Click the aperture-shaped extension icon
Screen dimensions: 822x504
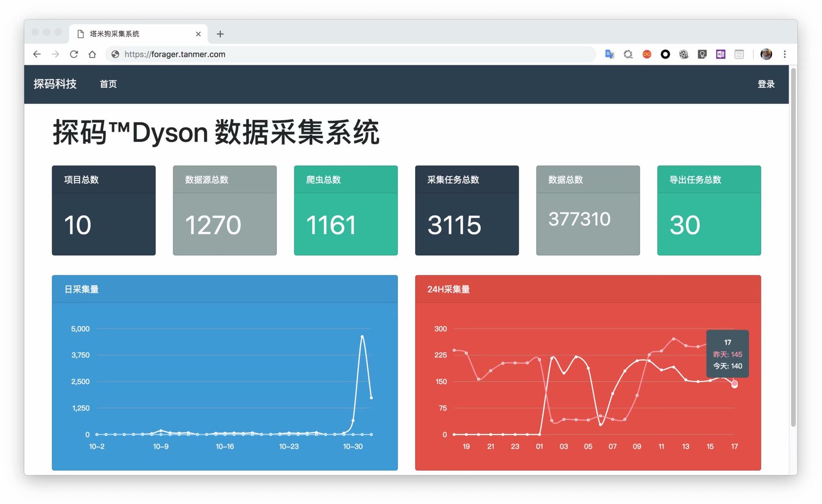[628, 54]
